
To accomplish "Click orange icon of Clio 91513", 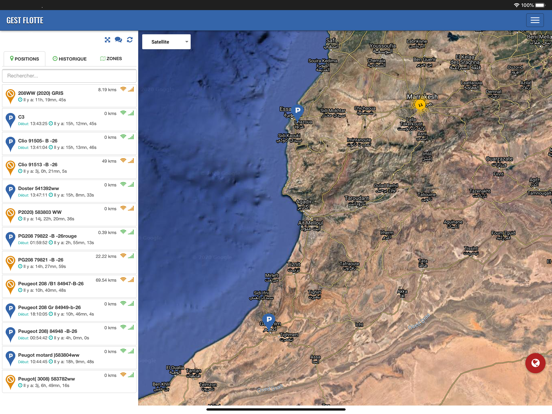I will point(11,168).
